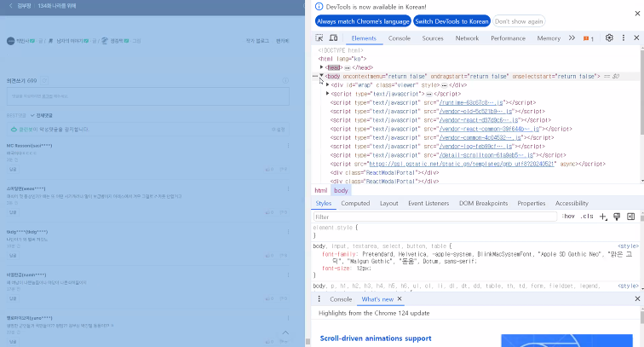Click the comment box on the webpage
This screenshot has height=347, width=644.
(148, 96)
